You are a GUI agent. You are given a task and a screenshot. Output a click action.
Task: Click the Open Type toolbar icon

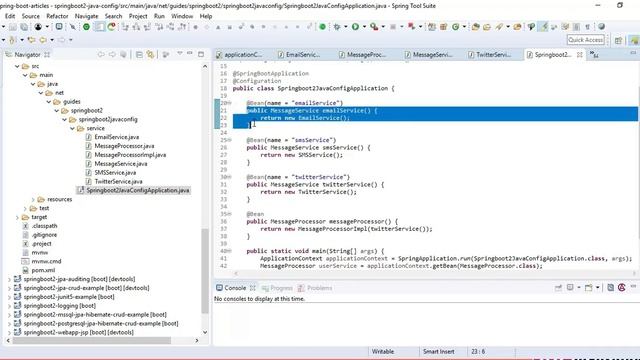[476, 27]
